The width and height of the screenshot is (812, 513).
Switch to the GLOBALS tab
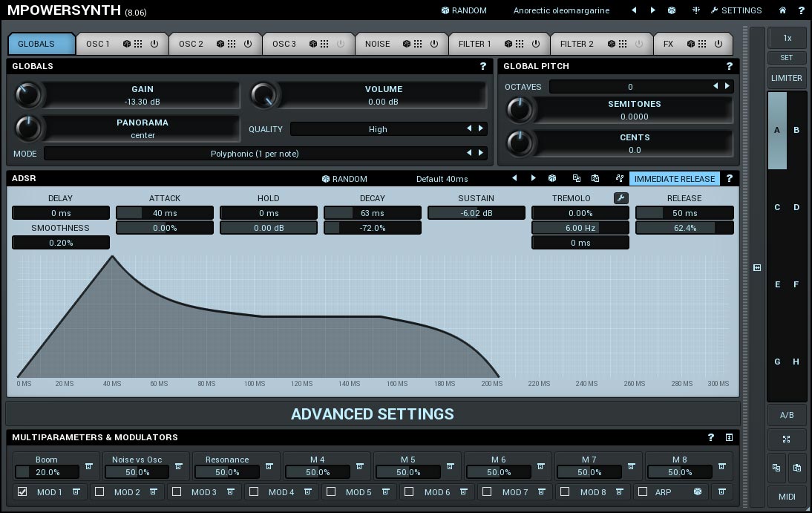pyautogui.click(x=42, y=44)
